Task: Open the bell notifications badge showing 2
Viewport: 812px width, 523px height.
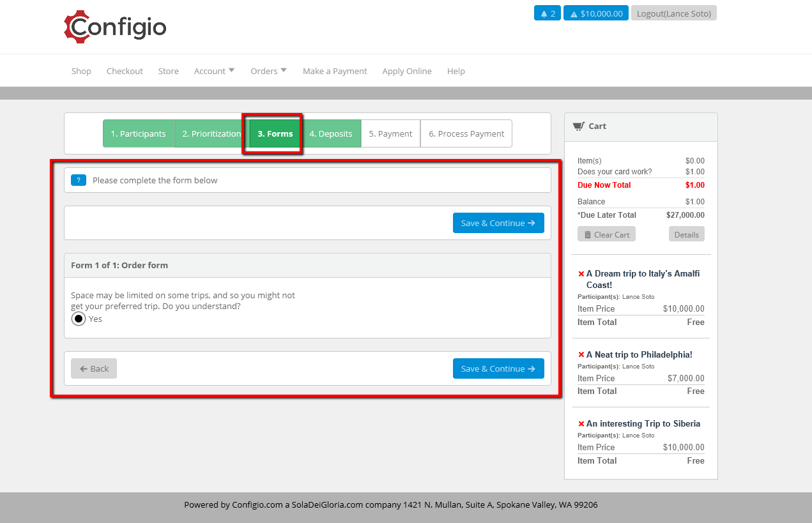Action: pyautogui.click(x=548, y=13)
